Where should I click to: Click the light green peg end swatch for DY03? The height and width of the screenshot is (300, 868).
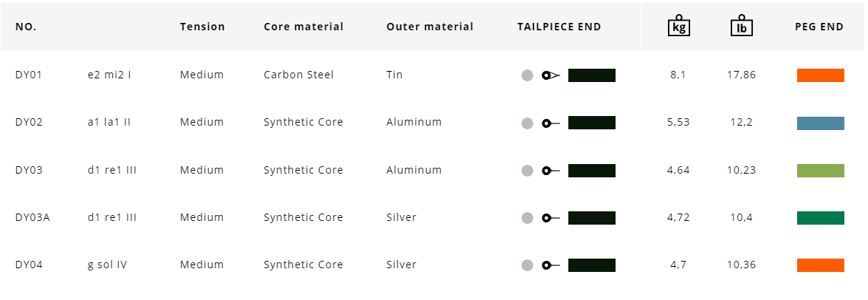coord(820,171)
